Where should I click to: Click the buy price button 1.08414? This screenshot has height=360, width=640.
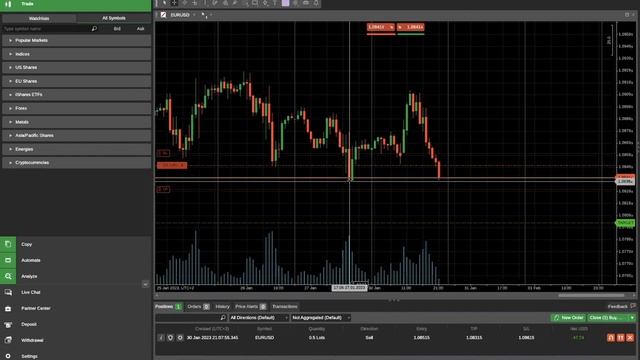tap(411, 27)
